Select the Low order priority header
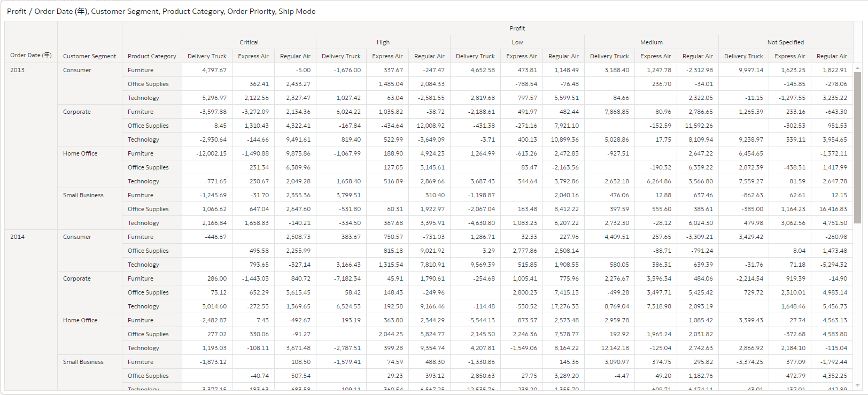 pyautogui.click(x=517, y=42)
